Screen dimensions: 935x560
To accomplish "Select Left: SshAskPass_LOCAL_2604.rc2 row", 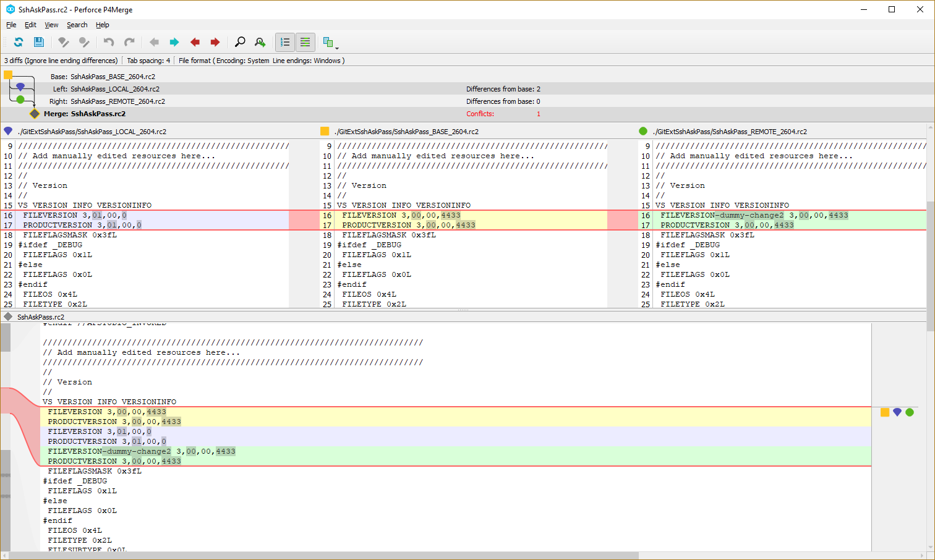I will [467, 89].
